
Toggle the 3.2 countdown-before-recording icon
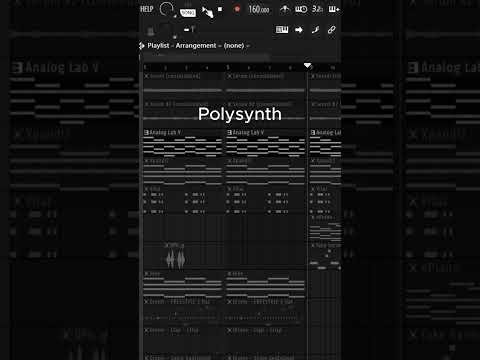point(317,9)
